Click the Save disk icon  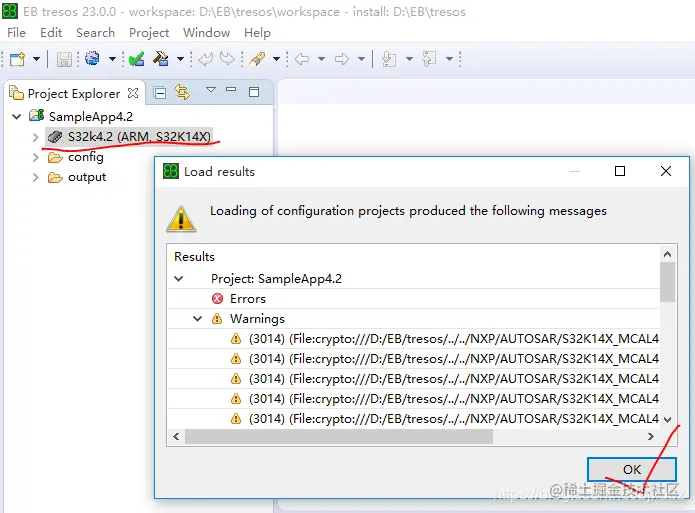tap(64, 59)
